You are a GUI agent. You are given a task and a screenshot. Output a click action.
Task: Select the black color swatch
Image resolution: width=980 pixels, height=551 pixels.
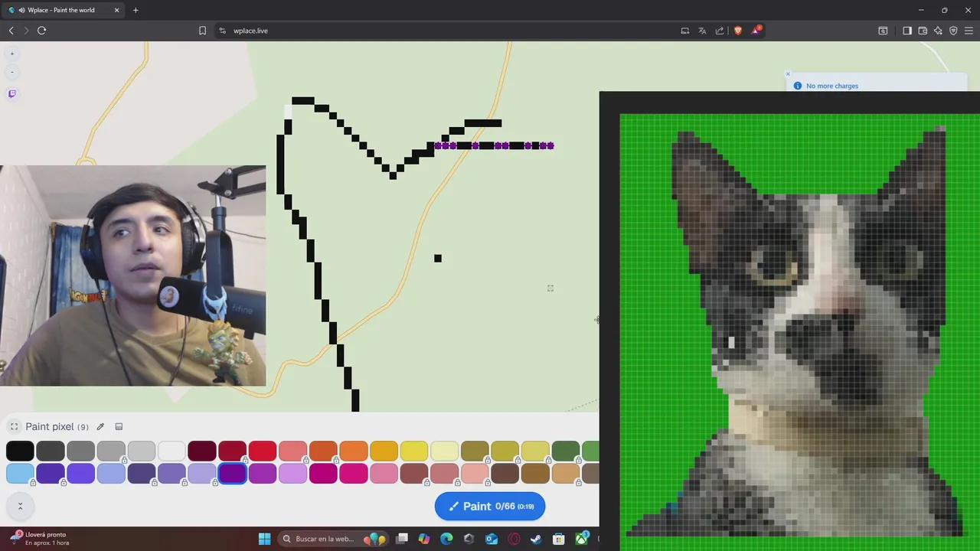pos(20,451)
